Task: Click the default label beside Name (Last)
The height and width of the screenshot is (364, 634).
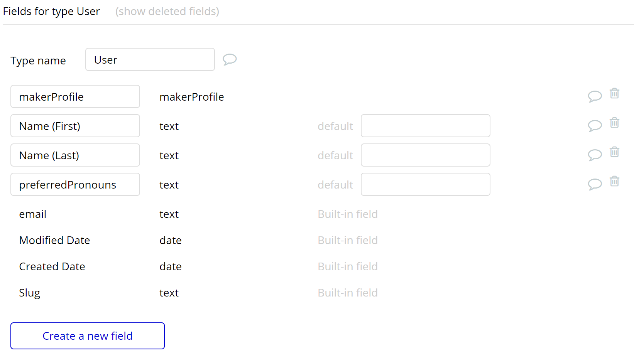Action: pyautogui.click(x=335, y=155)
